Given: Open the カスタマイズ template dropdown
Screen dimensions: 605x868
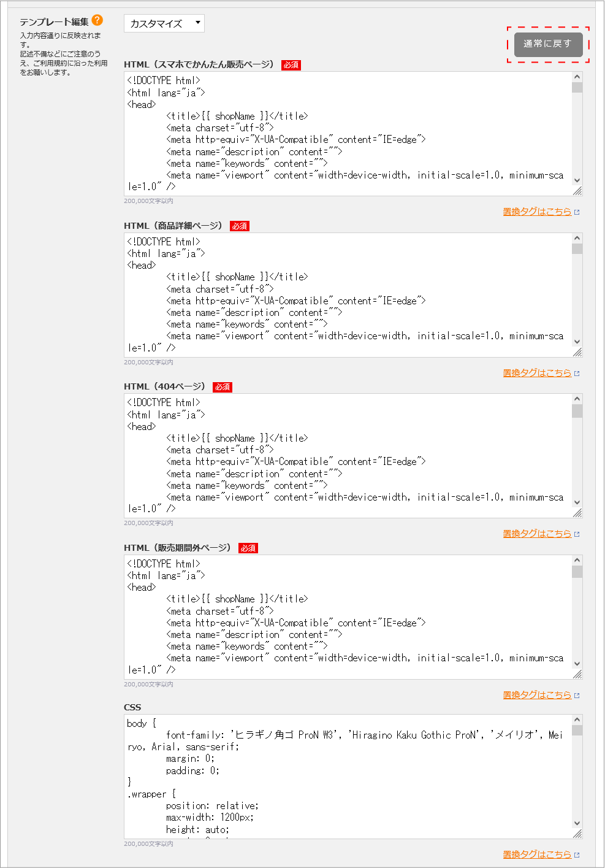Looking at the screenshot, I should 164,23.
